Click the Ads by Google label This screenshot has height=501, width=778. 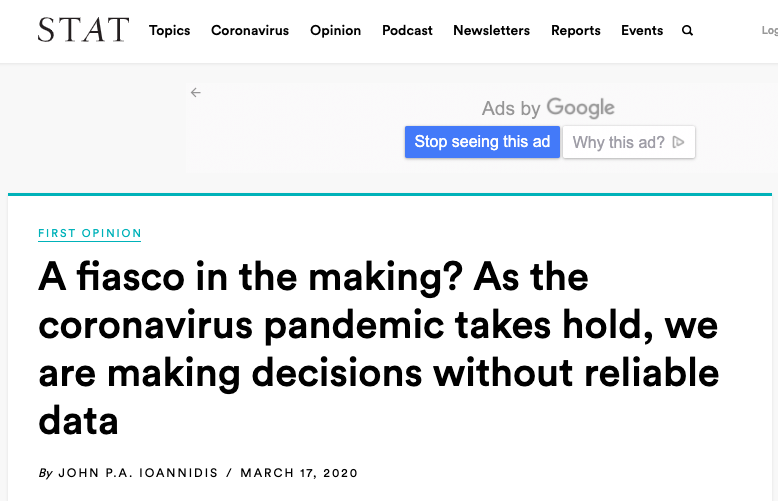pyautogui.click(x=548, y=108)
